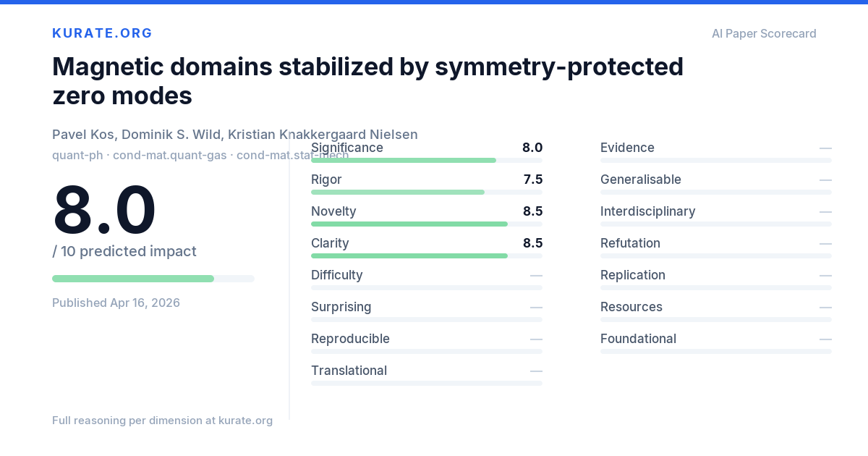Click the Published Apr 16, 2026 date
The height and width of the screenshot is (456, 868).
coord(116,303)
